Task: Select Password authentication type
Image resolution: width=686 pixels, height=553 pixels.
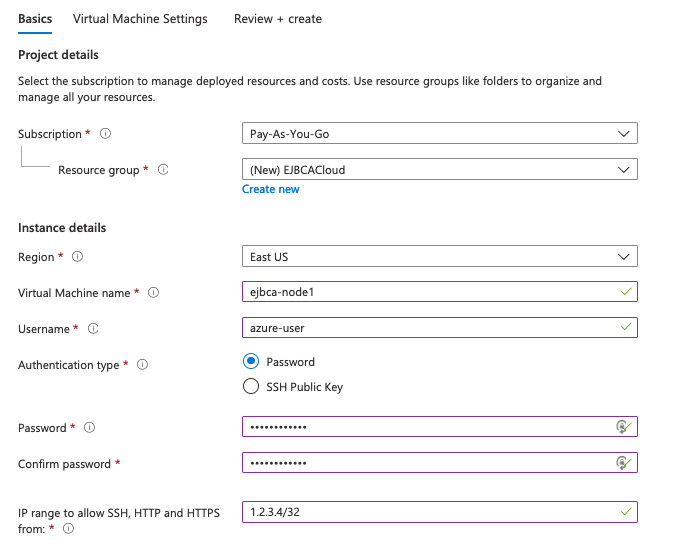Action: (251, 362)
